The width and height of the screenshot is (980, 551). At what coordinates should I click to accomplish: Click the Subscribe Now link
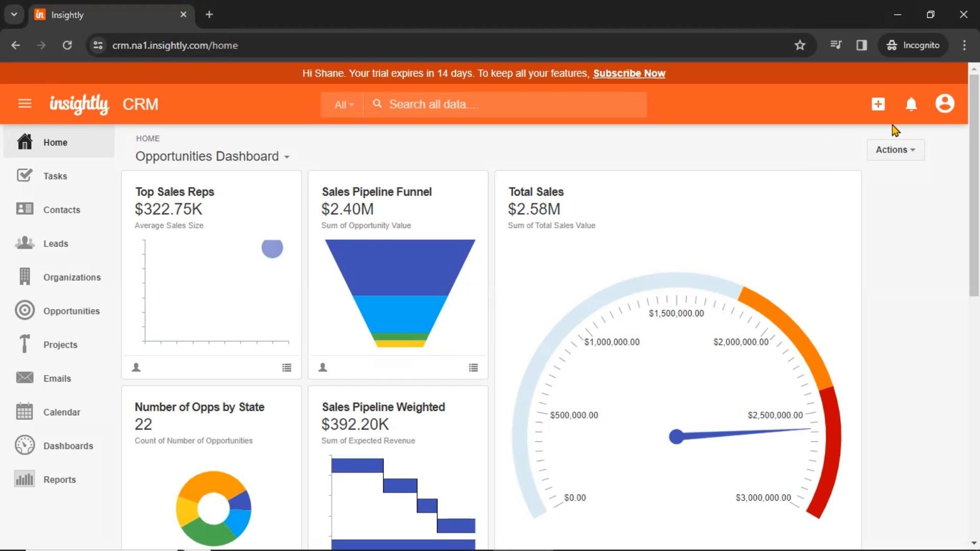[629, 73]
